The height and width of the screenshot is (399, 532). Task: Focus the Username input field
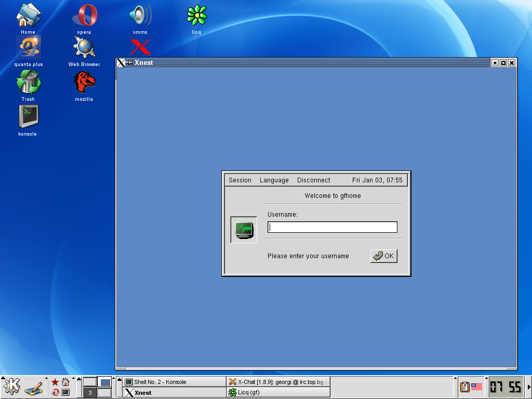click(x=332, y=228)
